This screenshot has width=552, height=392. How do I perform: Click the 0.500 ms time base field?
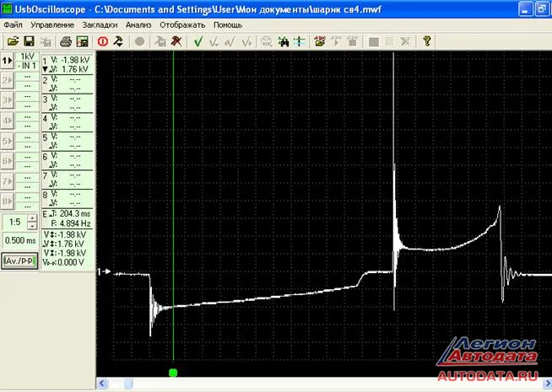coord(20,241)
